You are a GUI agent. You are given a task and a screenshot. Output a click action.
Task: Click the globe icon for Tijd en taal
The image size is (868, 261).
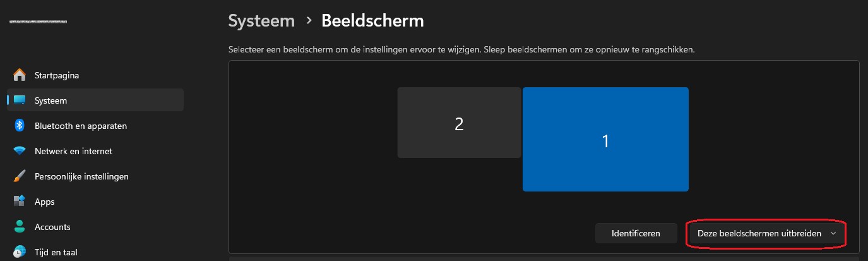[x=20, y=252]
